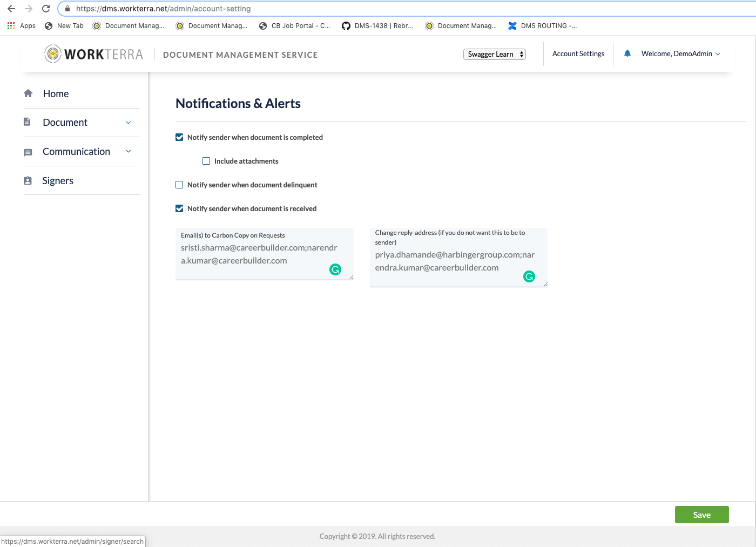Click the Document Management Service title
The height and width of the screenshot is (547, 756).
(240, 55)
